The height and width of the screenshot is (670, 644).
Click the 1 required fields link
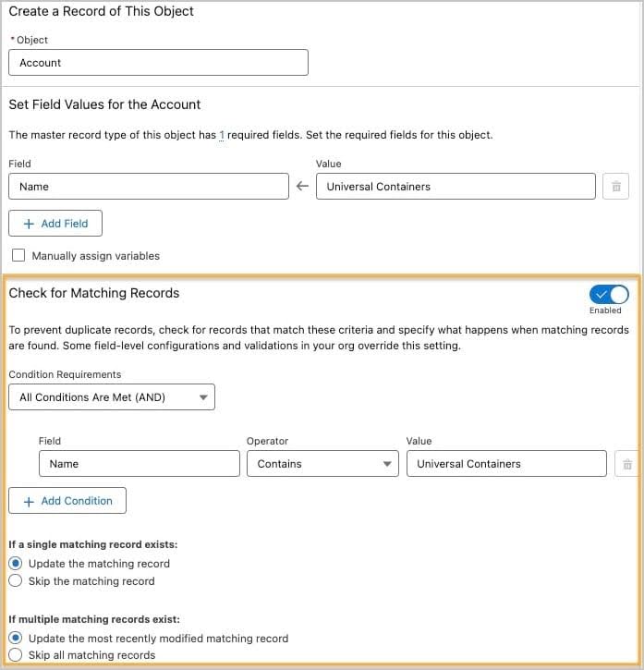[x=222, y=135]
